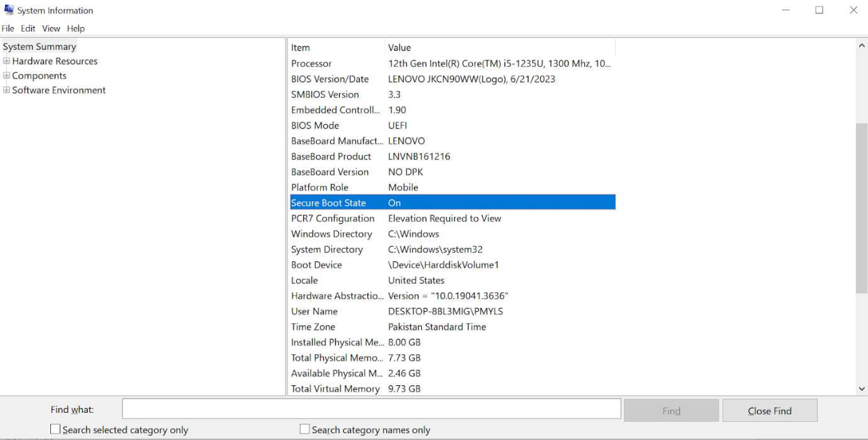Open the Help menu
The image size is (868, 440).
(x=75, y=28)
